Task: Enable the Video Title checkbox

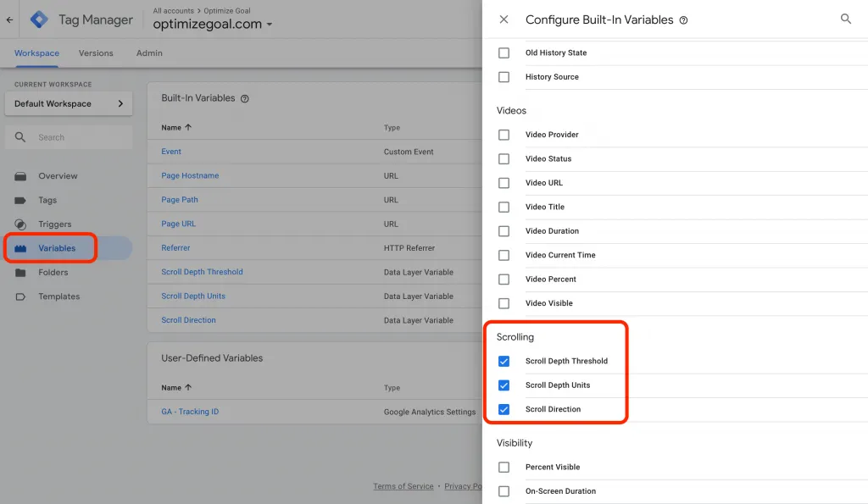Action: coord(504,207)
